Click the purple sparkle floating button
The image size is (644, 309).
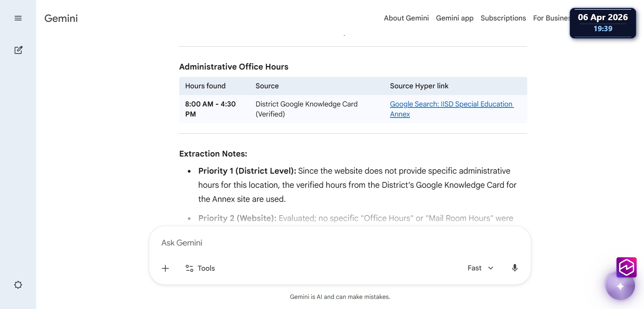620,286
